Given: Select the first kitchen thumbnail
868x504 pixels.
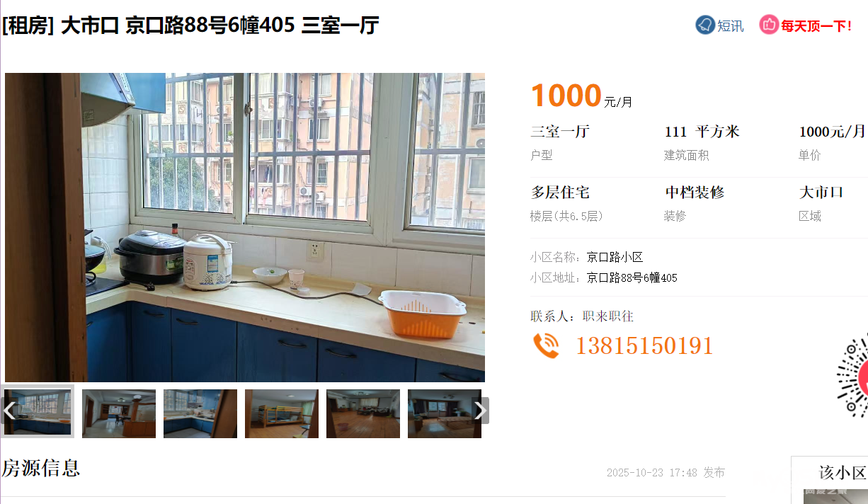Looking at the screenshot, I should [x=38, y=411].
